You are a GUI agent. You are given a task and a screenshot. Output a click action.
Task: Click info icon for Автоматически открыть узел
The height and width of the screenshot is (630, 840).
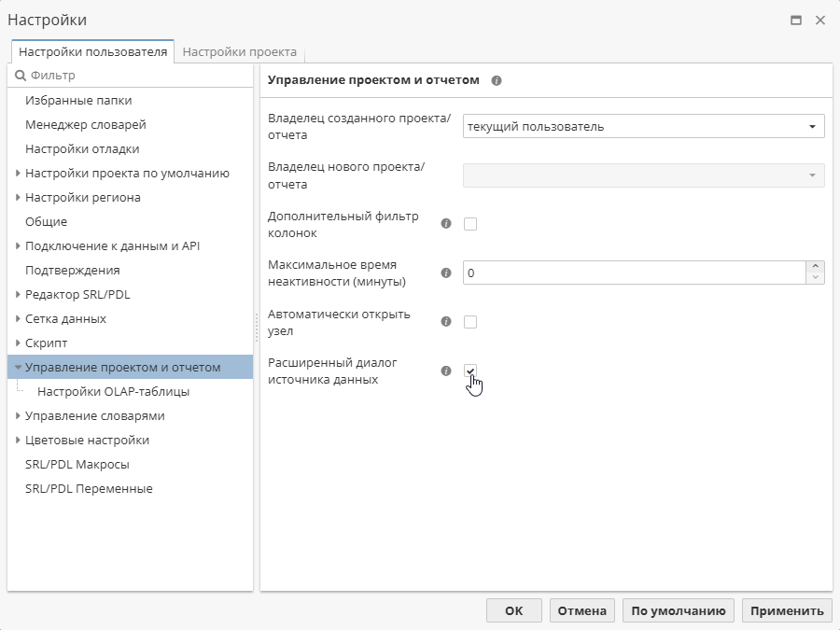(x=446, y=321)
